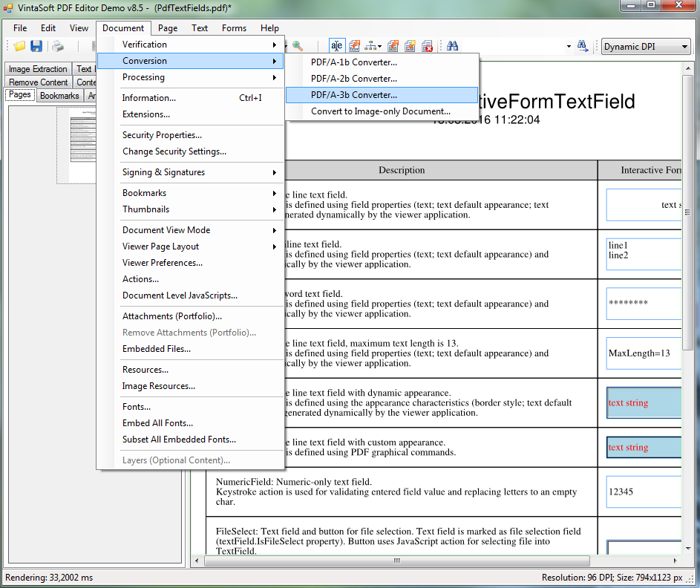The width and height of the screenshot is (700, 588).
Task: Click the save (floppy disk) icon
Action: (x=36, y=46)
